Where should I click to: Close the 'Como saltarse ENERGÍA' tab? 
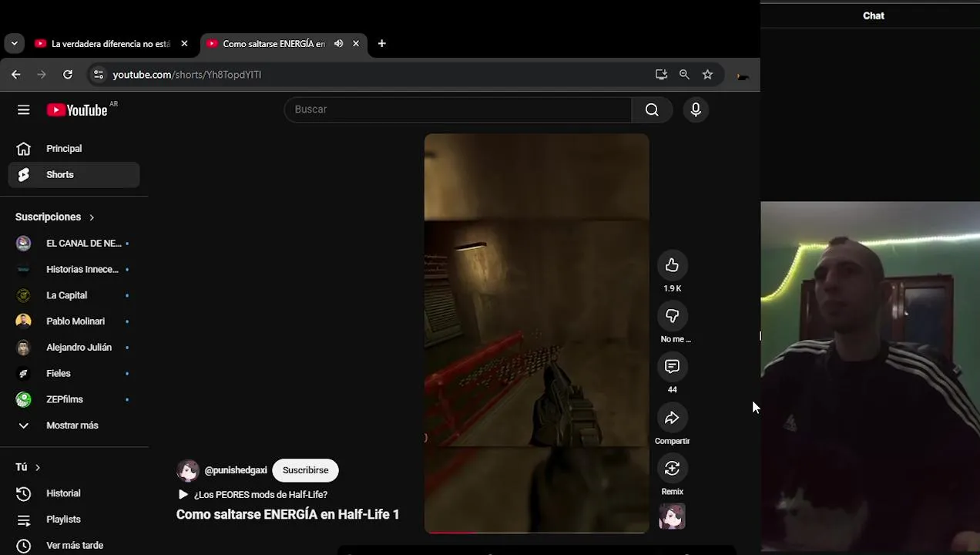click(x=356, y=43)
